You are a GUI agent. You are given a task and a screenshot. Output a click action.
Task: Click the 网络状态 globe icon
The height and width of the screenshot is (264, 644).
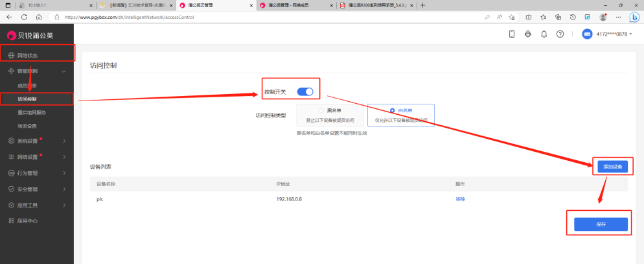point(12,56)
